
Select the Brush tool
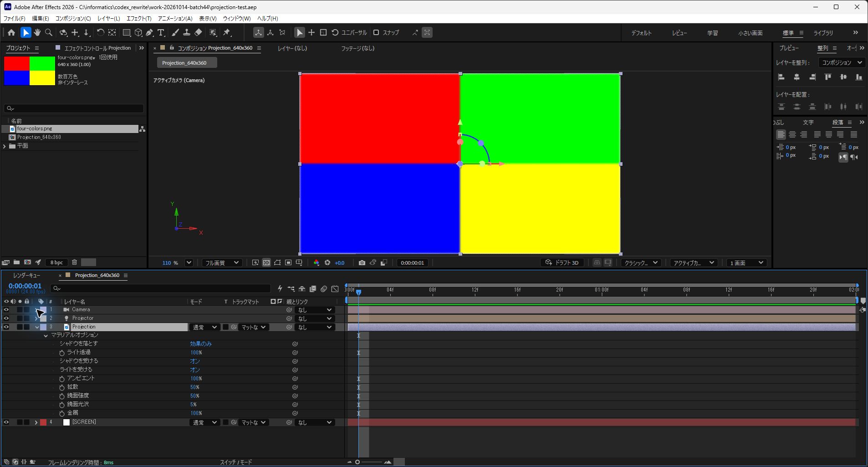pyautogui.click(x=175, y=32)
